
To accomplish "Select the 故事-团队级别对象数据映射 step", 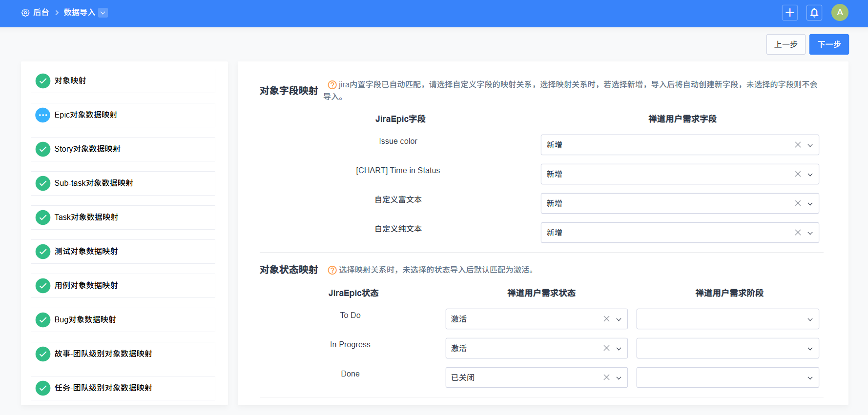I will 123,354.
